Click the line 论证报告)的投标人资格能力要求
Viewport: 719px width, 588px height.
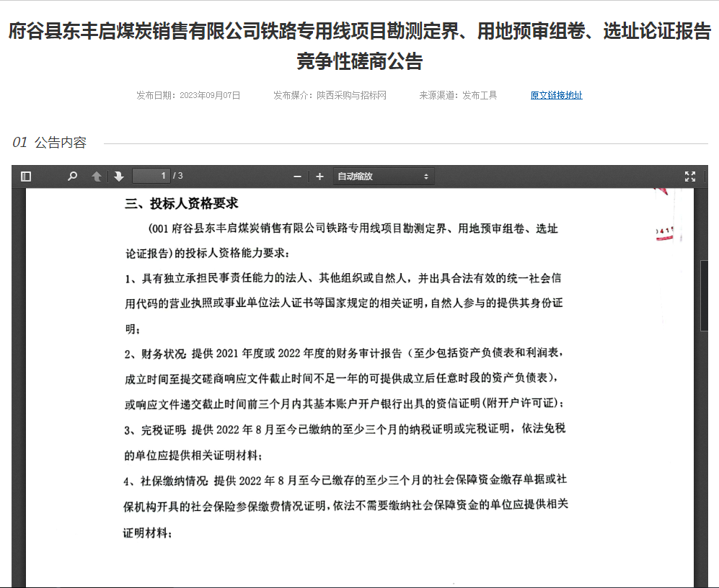208,253
